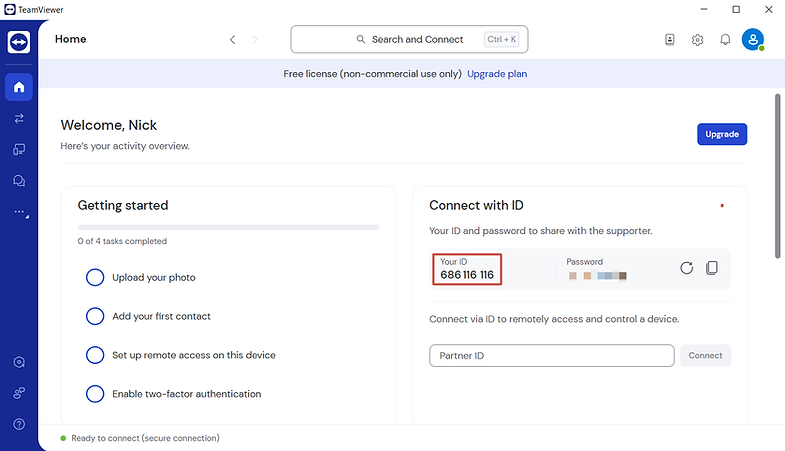785x451 pixels.
Task: Click the Welcome, Nick heading
Action: click(109, 125)
